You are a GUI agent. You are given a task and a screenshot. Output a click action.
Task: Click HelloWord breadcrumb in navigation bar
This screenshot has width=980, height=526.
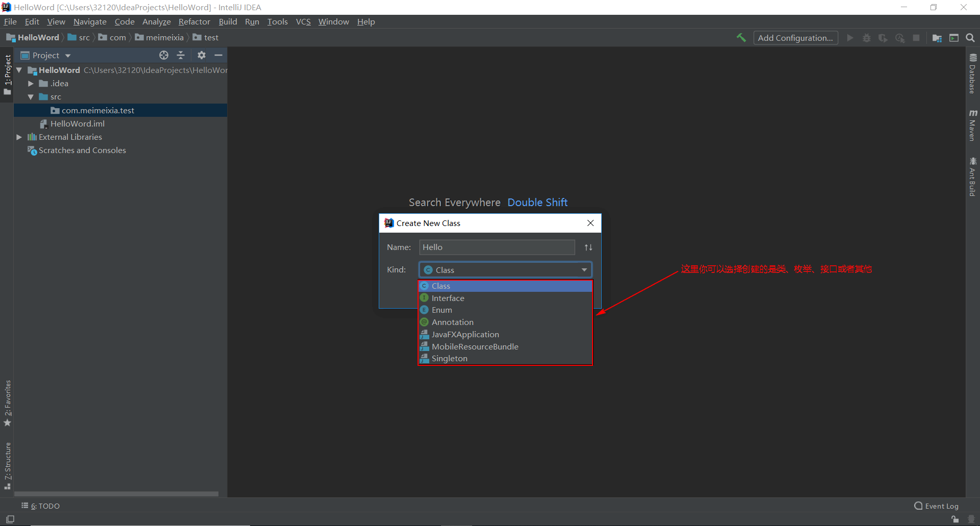[x=33, y=38]
